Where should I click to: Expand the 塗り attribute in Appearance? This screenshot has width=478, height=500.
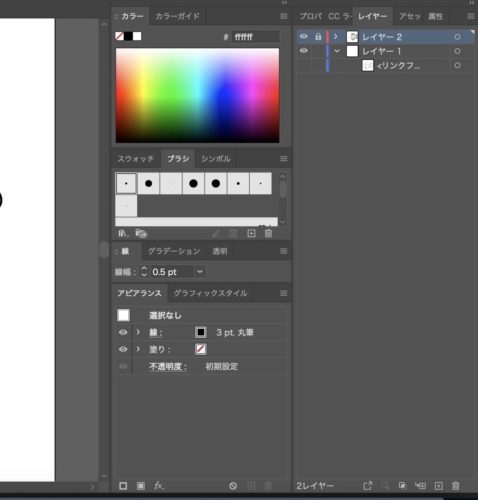click(138, 349)
